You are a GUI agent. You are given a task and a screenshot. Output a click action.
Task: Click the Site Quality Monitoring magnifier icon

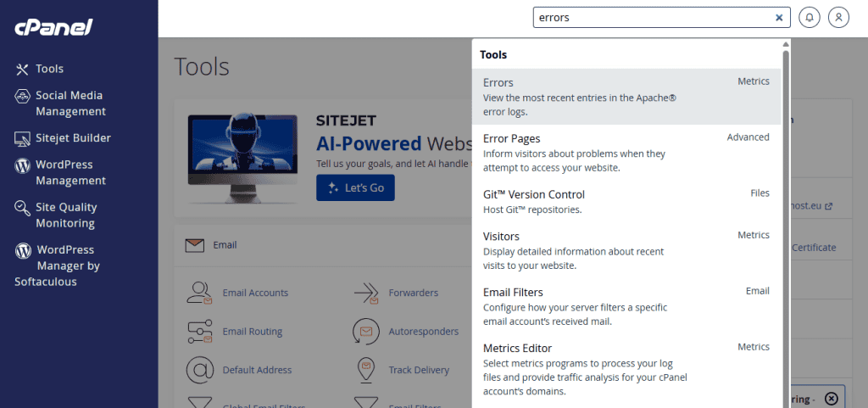coord(22,208)
